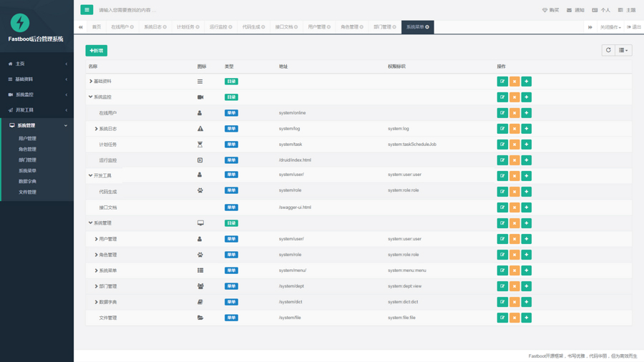This screenshot has width=644, height=362.
Task: Click the green 新增 button
Action: tap(96, 51)
